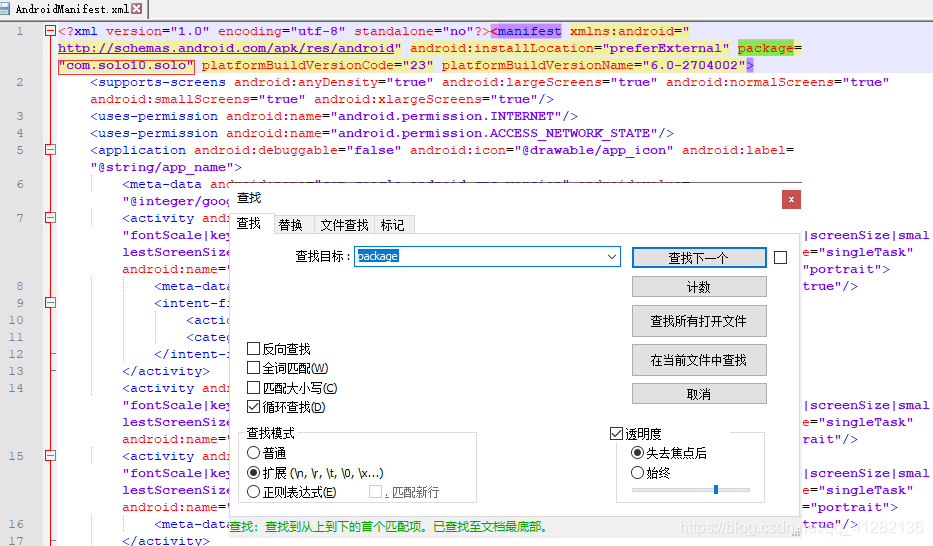This screenshot has height=546, width=933.
Task: Switch to the 查找 tab
Action: coord(249,224)
